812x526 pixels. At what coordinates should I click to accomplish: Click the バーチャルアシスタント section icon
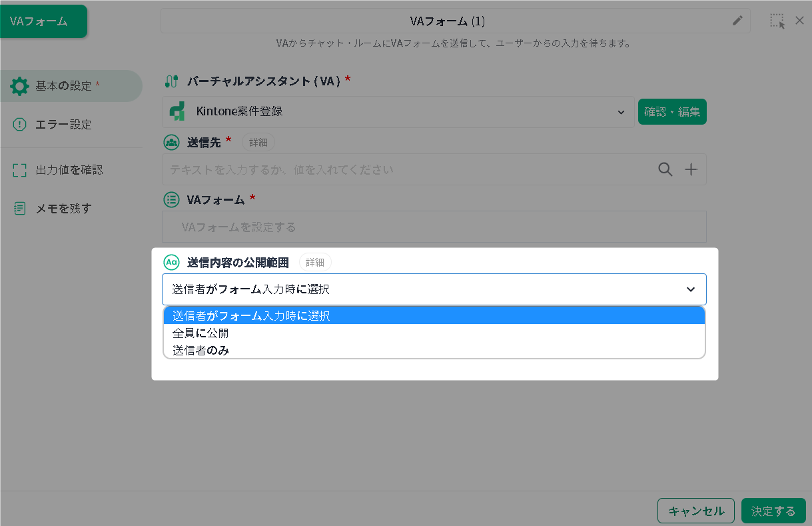[x=171, y=81]
